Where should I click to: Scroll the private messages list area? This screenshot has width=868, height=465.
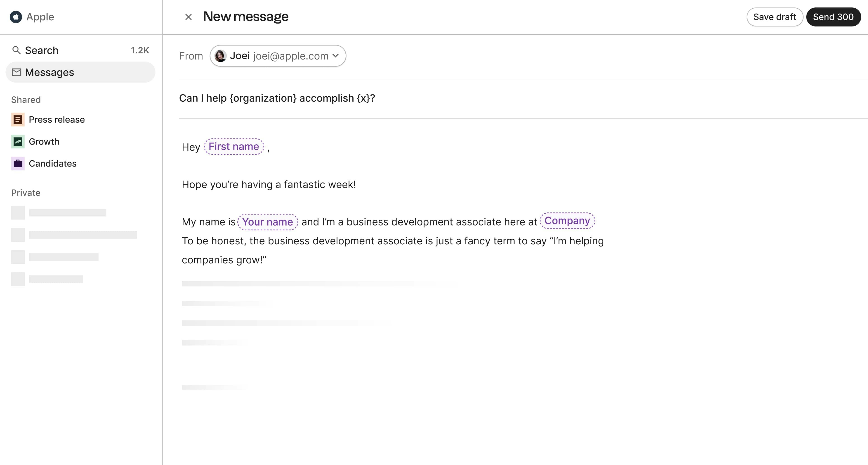[x=80, y=244]
